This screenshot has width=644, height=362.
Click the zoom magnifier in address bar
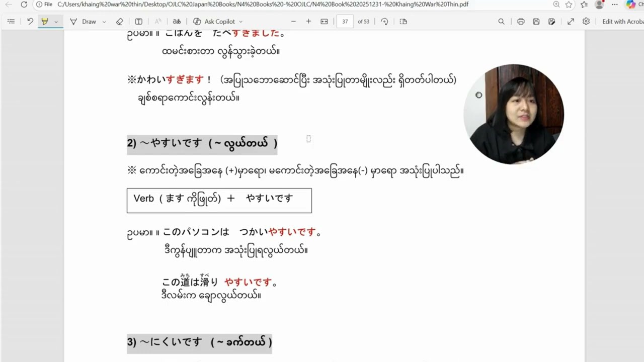[556, 5]
